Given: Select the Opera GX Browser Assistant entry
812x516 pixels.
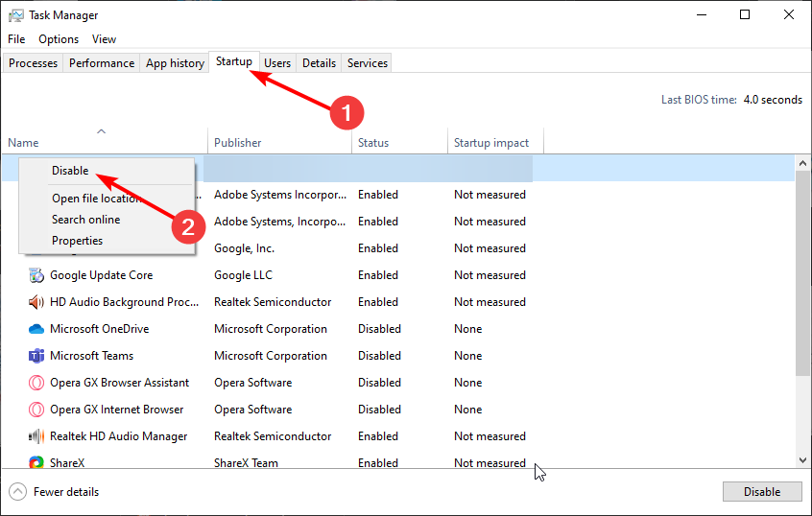Looking at the screenshot, I should [x=120, y=383].
